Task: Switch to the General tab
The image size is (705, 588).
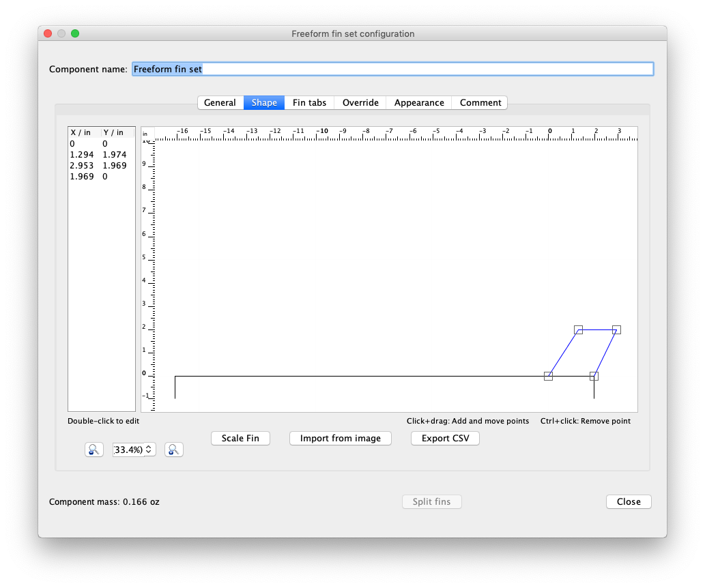Action: 220,102
